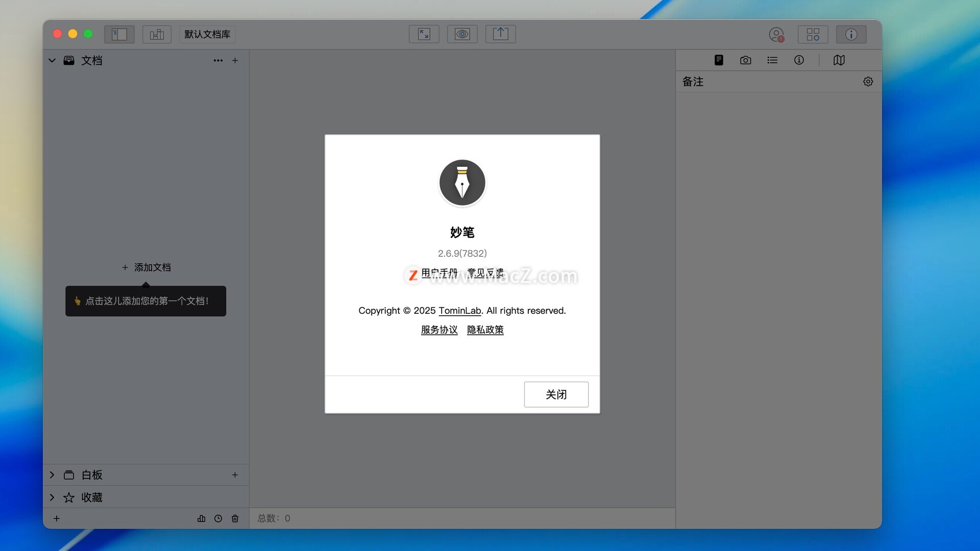This screenshot has width=980, height=551.
Task: Toggle the info inspector toolbar button
Action: (851, 34)
